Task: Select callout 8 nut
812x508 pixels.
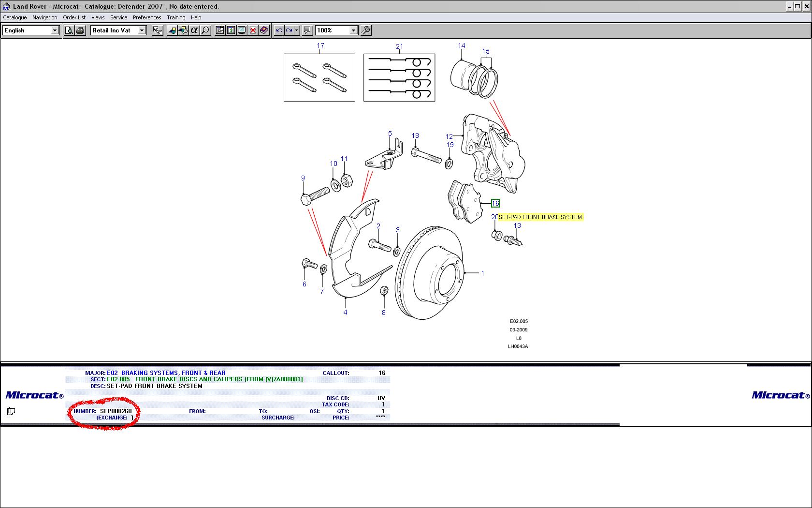Action: point(384,313)
